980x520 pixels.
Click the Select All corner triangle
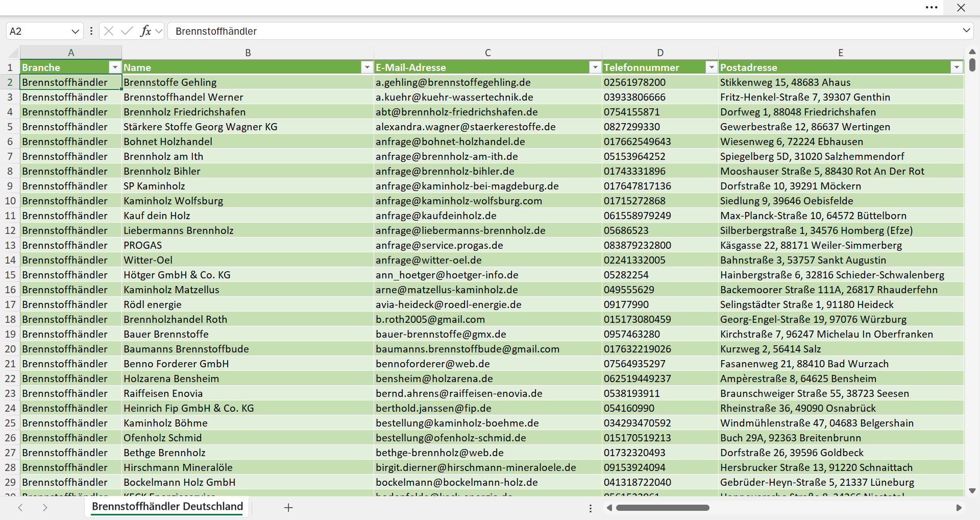click(13, 52)
